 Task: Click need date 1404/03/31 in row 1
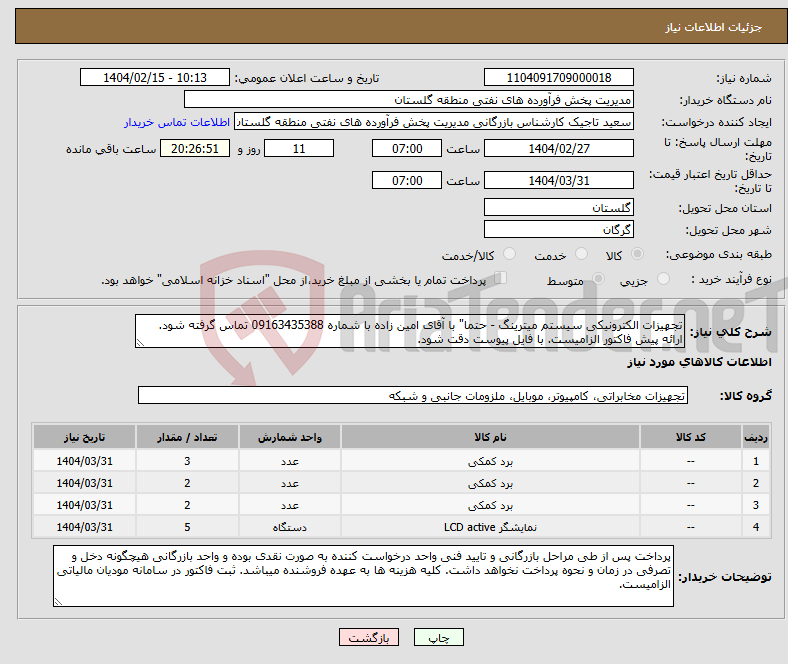point(84,461)
